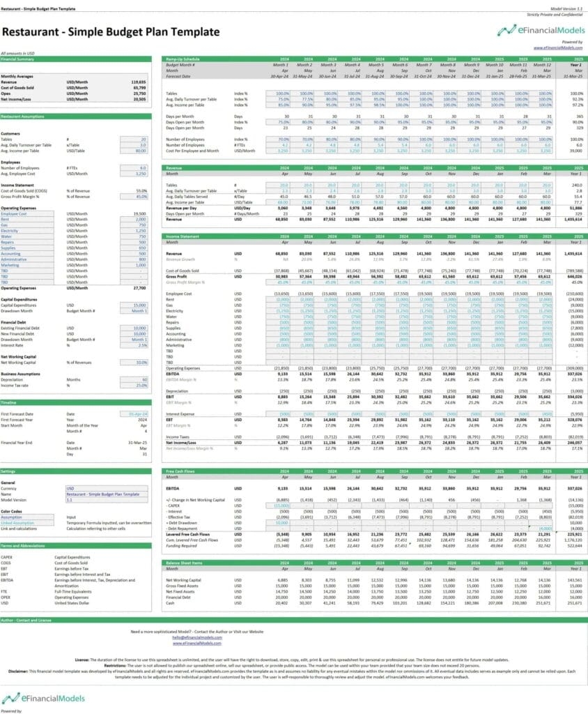
Task: Click the Depreciation 60 months assumption cell
Action: point(132,379)
